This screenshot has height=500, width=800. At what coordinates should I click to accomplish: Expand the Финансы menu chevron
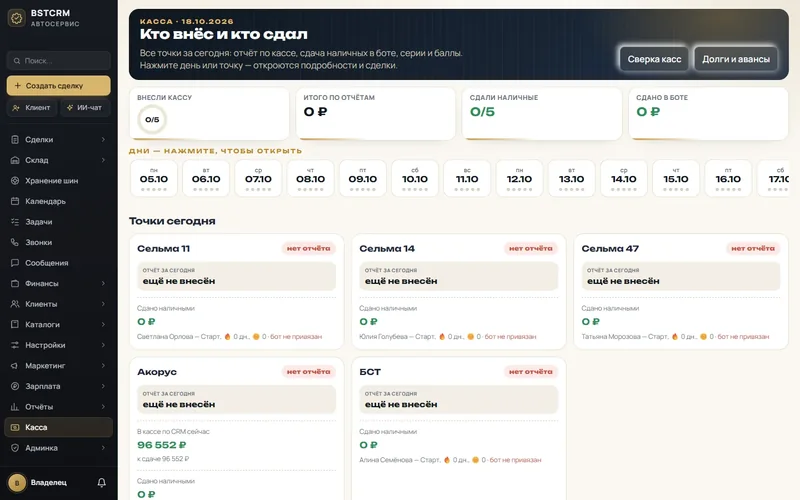coord(103,283)
